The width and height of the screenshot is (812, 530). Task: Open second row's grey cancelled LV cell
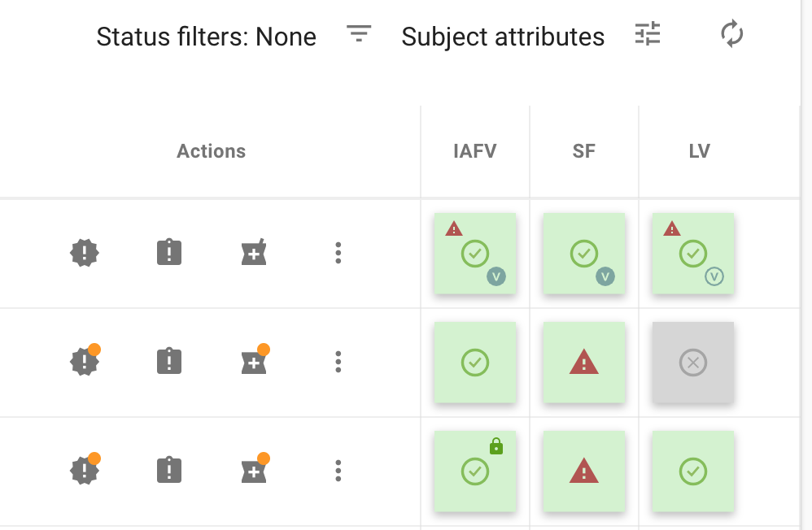click(693, 363)
